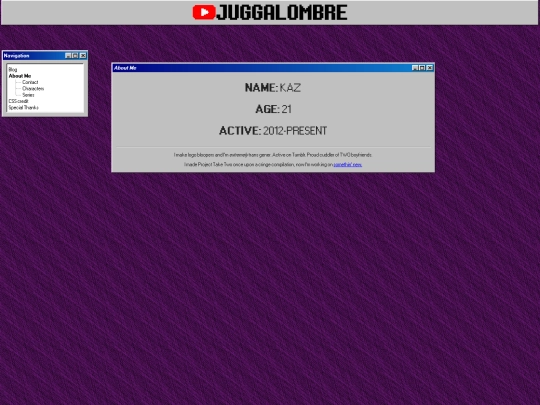Click the bio line mentioning Tumblr
The image size is (540, 405).
[273, 155]
